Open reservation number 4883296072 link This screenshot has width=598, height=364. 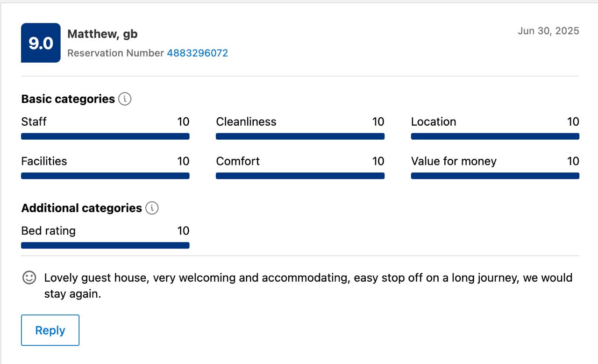point(197,53)
